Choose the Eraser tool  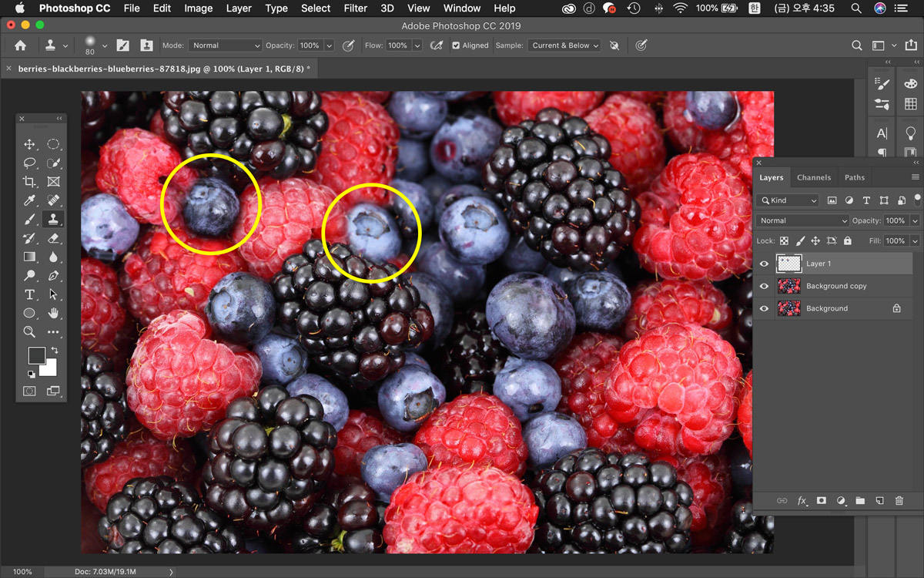pos(53,238)
